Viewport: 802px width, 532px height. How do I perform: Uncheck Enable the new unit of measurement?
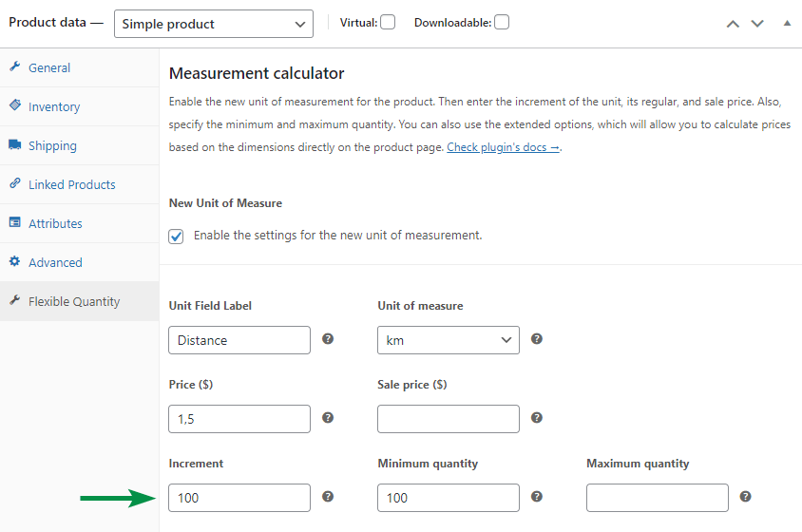click(176, 237)
